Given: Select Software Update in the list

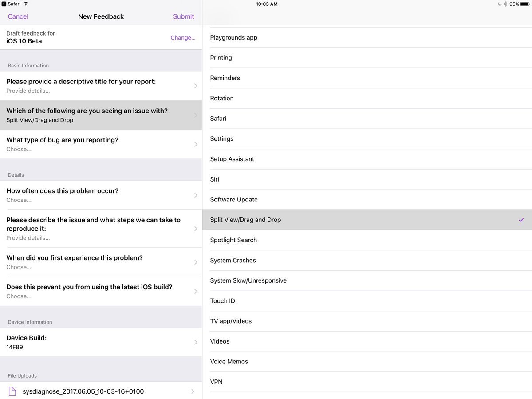Looking at the screenshot, I should (x=234, y=200).
